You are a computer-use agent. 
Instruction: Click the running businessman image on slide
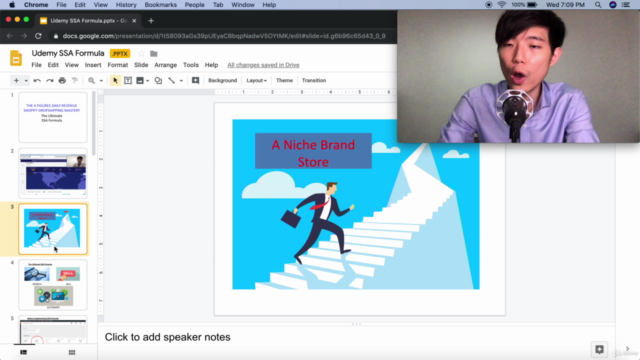(317, 222)
